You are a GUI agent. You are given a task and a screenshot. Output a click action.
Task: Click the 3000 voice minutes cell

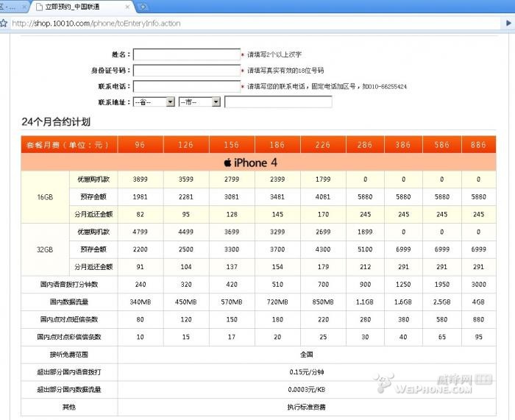click(x=478, y=285)
